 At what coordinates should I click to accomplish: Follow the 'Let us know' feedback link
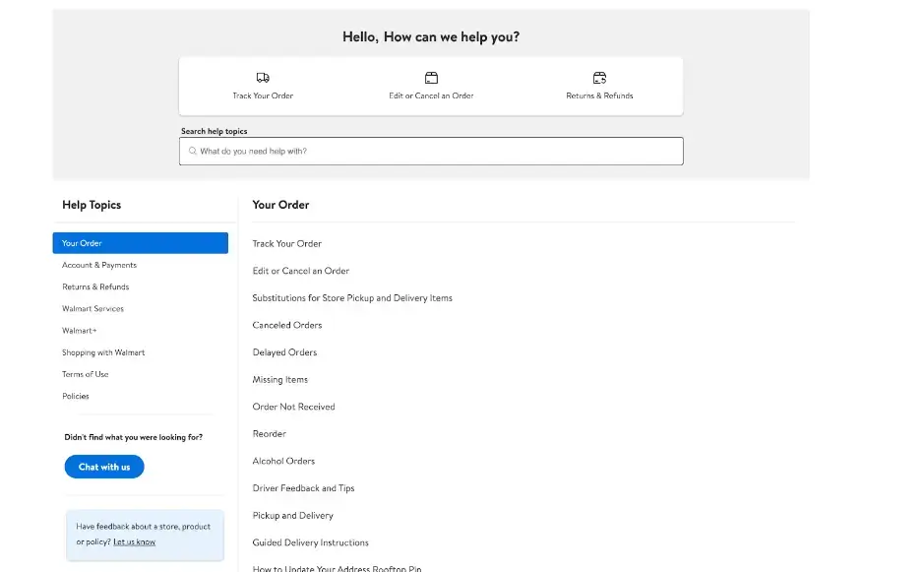(134, 541)
